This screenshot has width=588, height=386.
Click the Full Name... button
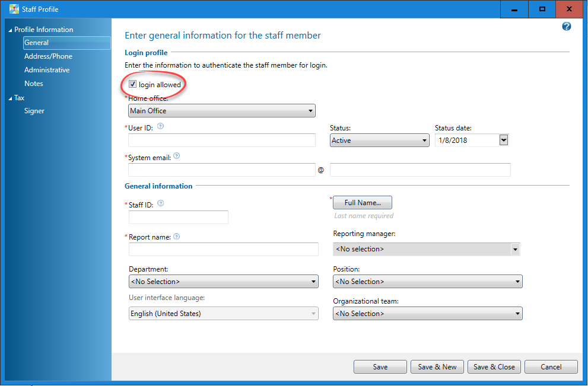click(x=362, y=203)
